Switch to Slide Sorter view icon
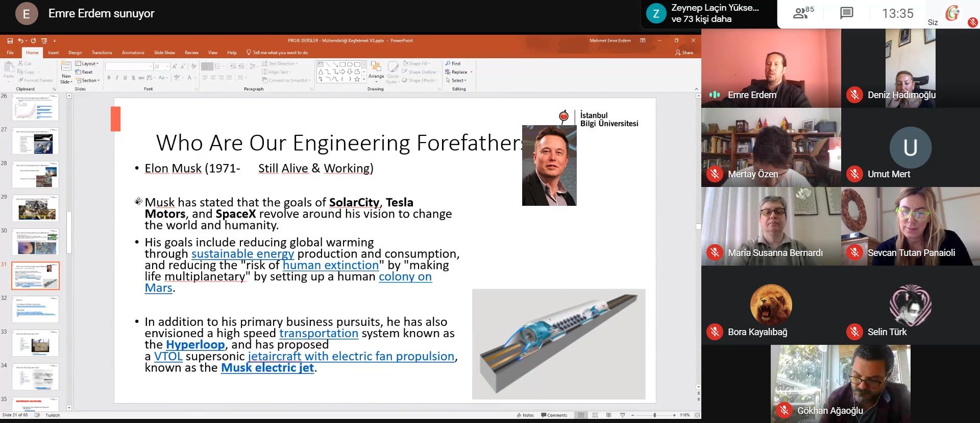This screenshot has width=980, height=423. pos(595,415)
